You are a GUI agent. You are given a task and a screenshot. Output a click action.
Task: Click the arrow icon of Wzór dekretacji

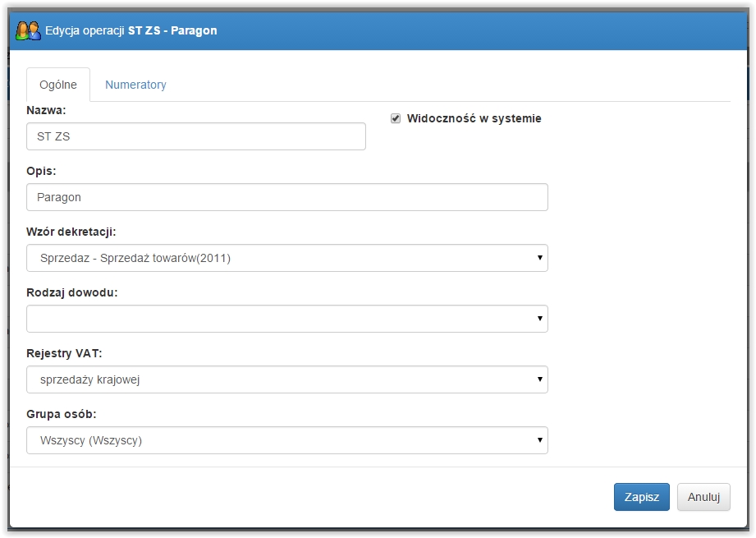(539, 258)
